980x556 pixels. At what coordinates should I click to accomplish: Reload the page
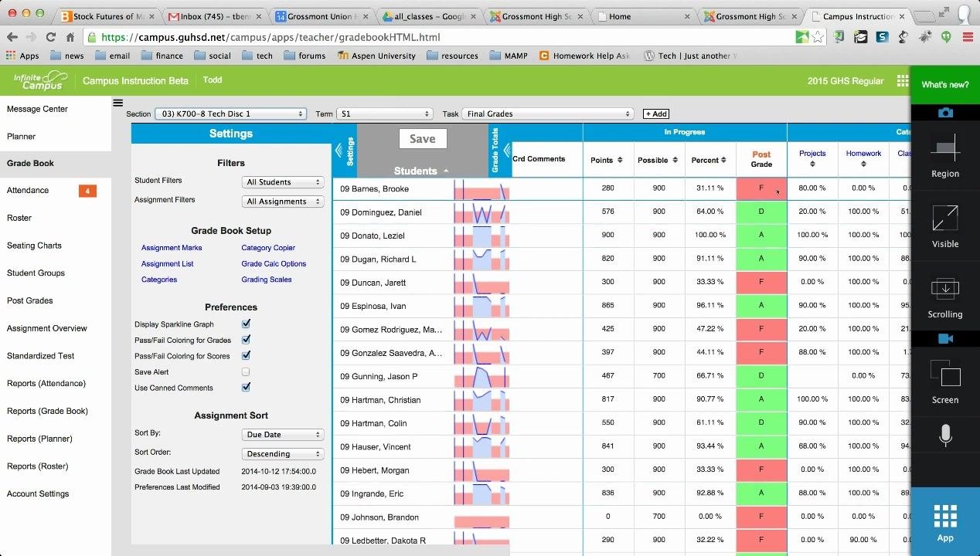(x=50, y=36)
